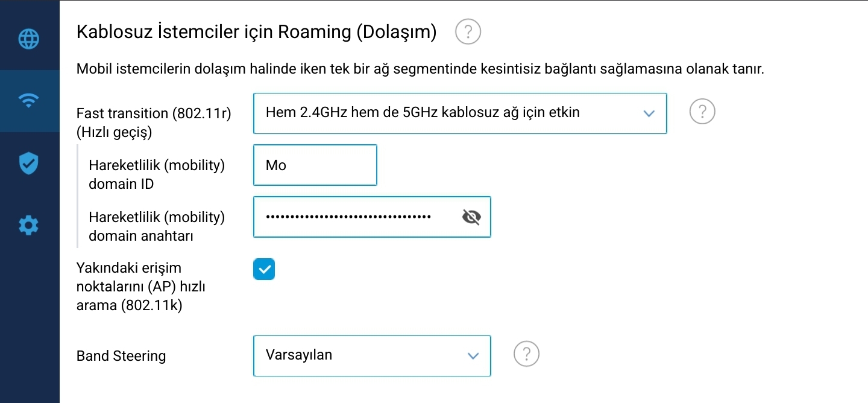Click the 'Hareketlilik (mobility) domain ID' label
868x403 pixels.
click(x=157, y=175)
